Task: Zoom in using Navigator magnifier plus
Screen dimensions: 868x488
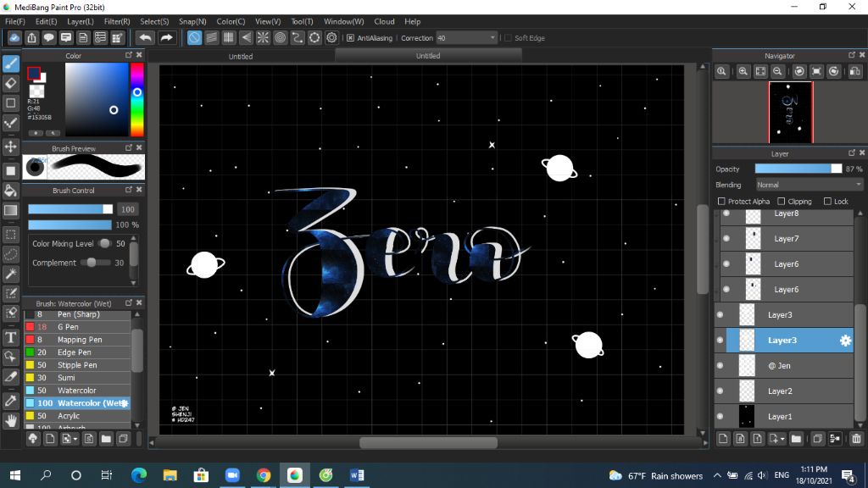Action: point(743,71)
